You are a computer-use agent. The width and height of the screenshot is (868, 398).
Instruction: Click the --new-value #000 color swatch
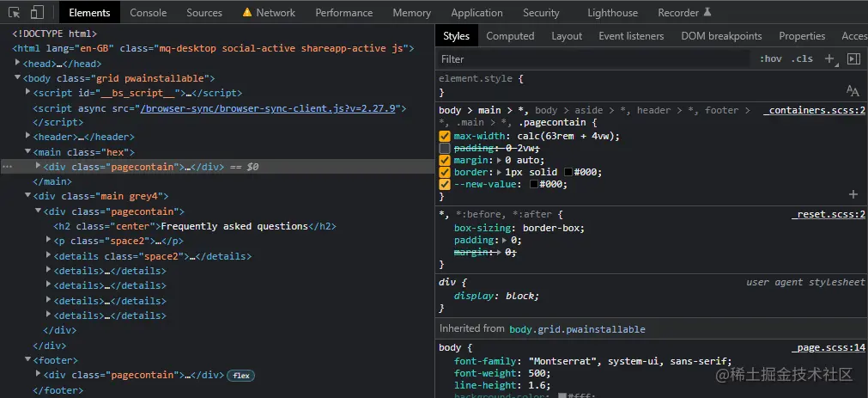pyautogui.click(x=534, y=184)
